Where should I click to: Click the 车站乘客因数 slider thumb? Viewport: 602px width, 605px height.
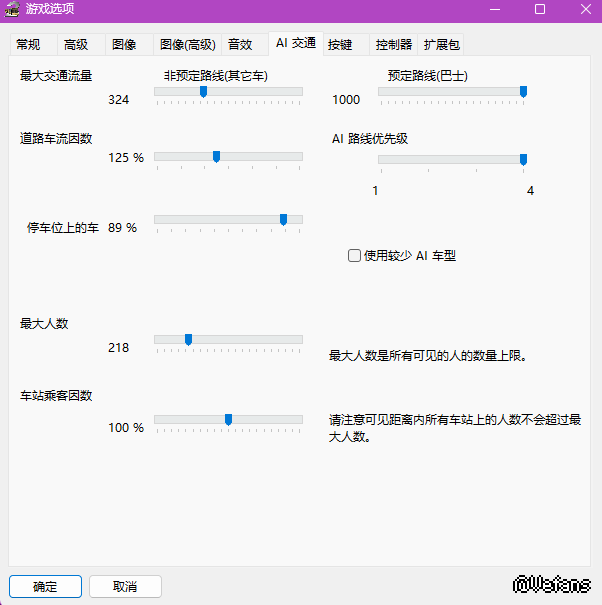228,419
